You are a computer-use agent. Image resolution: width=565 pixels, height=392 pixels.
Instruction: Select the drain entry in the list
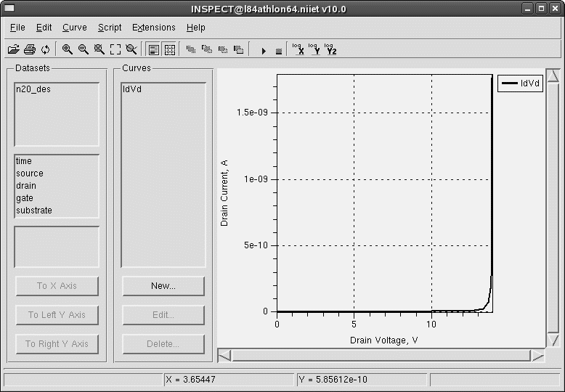click(x=26, y=186)
